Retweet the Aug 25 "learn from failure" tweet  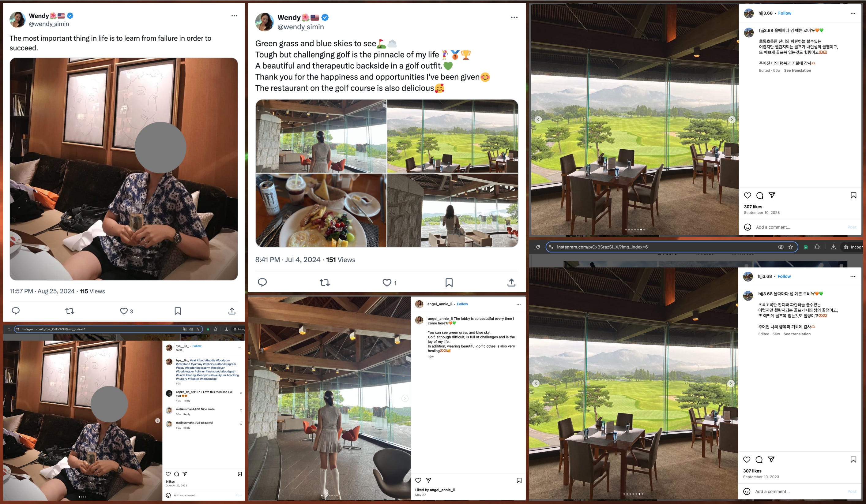pyautogui.click(x=70, y=311)
